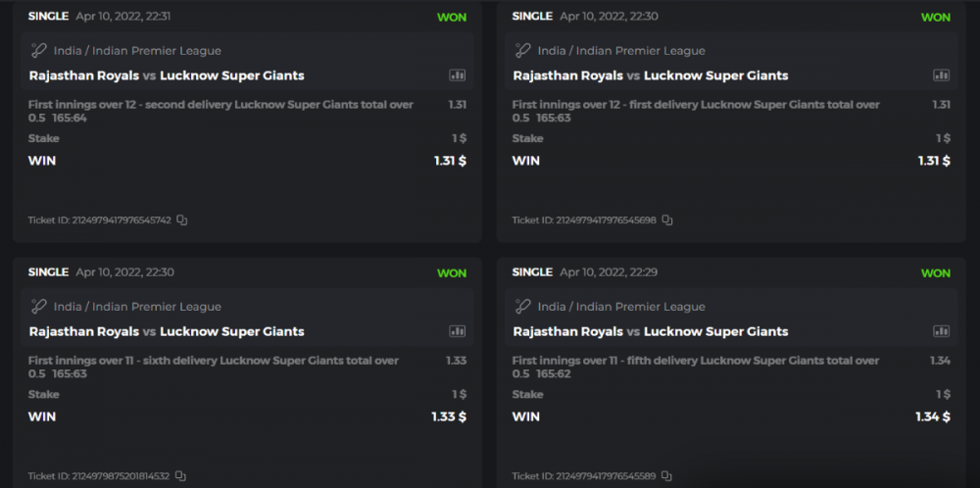
Task: Open statistics icon on the fifth delivery ticket
Action: [941, 331]
